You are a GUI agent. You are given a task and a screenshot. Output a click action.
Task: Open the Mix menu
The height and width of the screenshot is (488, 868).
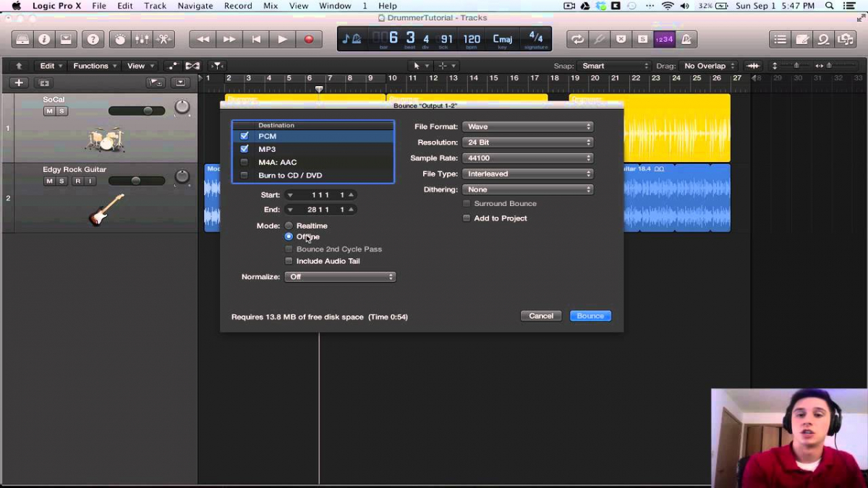coord(271,6)
